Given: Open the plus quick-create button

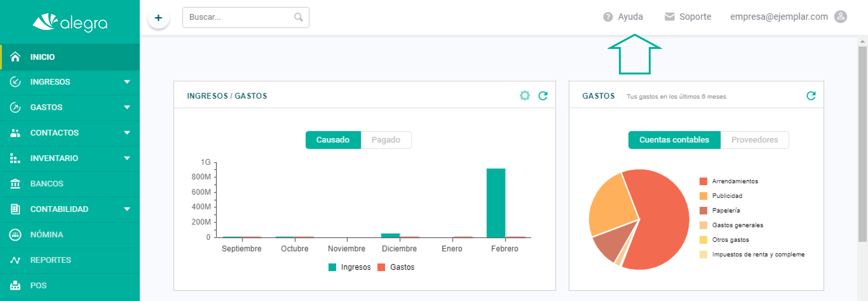Looking at the screenshot, I should (158, 17).
